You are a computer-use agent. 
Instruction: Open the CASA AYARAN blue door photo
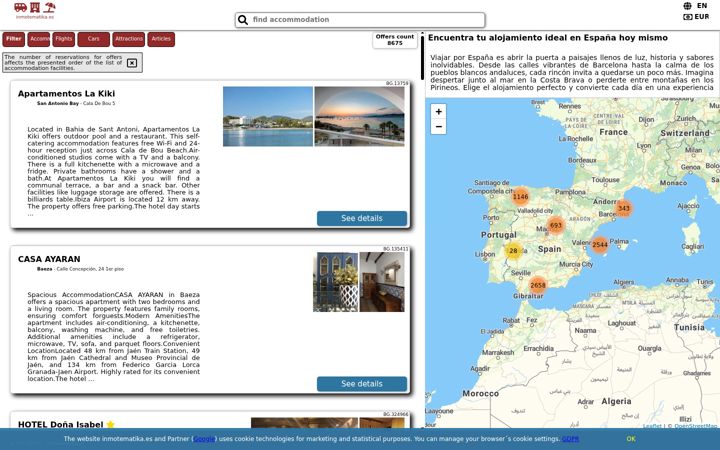click(x=336, y=282)
